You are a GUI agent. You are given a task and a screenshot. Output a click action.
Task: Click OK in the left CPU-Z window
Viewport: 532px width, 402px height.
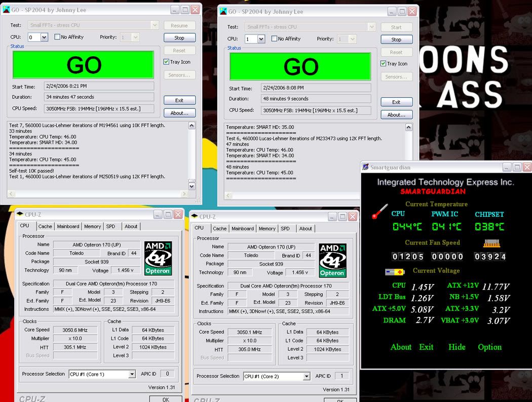pyautogui.click(x=166, y=399)
